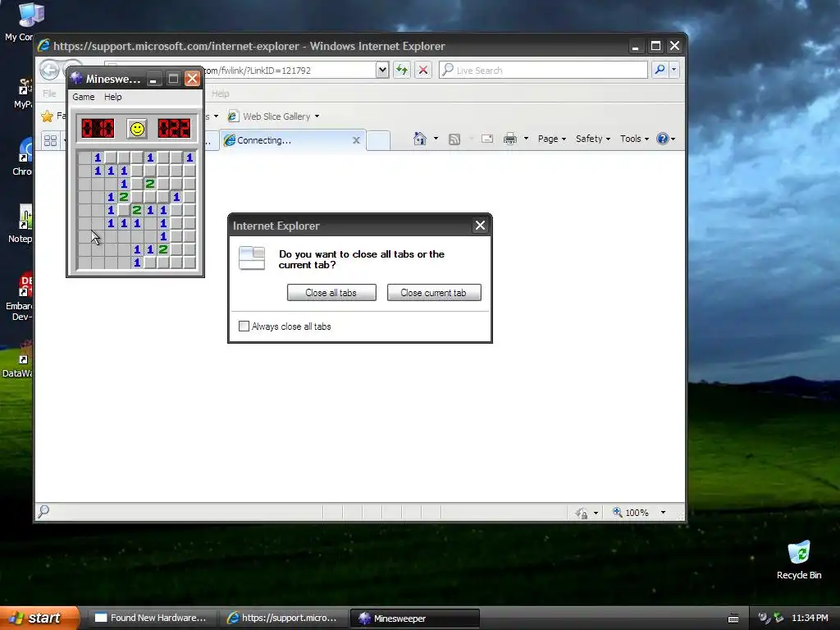Expand the Print options dropdown
The height and width of the screenshot is (630, 840).
[526, 139]
